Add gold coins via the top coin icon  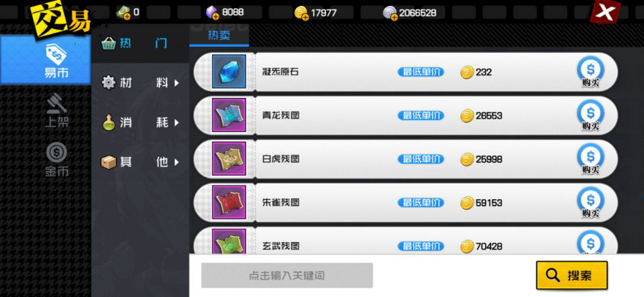(301, 13)
